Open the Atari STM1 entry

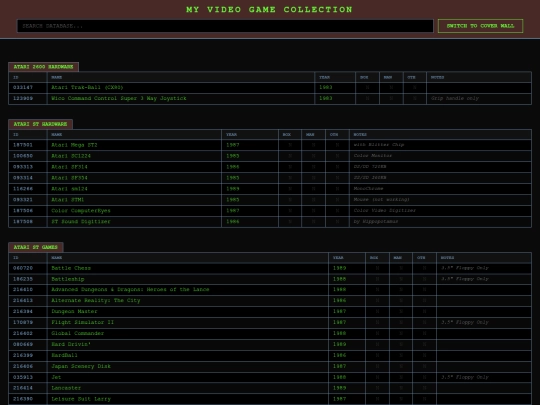[x=68, y=200]
